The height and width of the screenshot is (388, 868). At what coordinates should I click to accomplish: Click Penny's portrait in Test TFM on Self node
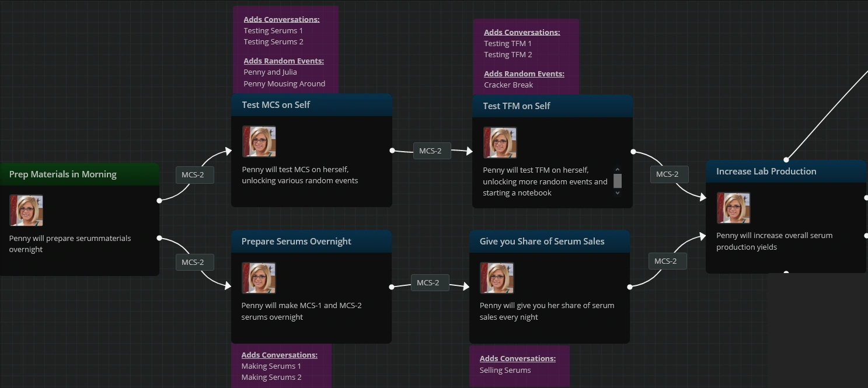(x=500, y=143)
